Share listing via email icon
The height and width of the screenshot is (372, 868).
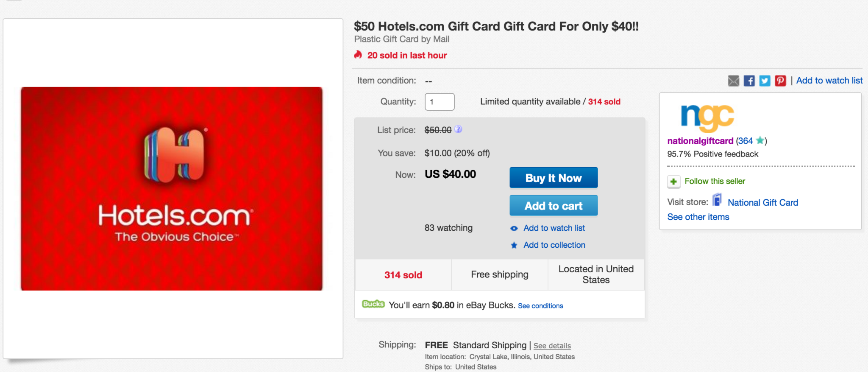[734, 81]
